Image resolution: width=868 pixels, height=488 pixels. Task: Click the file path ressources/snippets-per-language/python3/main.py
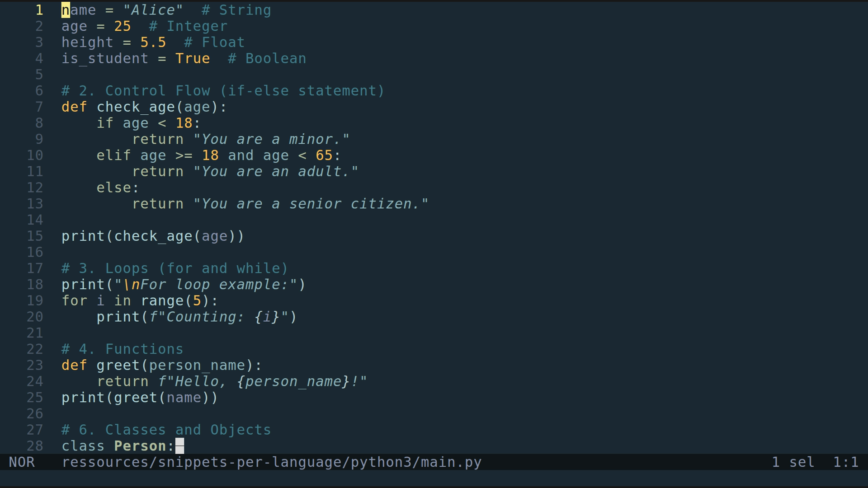(x=271, y=462)
